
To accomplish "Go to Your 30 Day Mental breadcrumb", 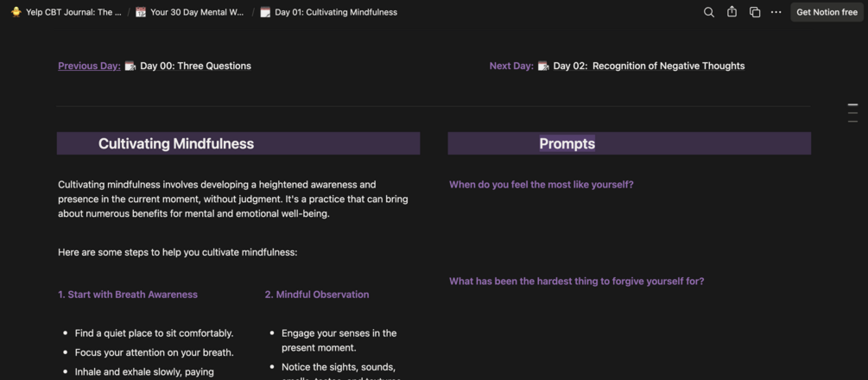I will (x=196, y=12).
